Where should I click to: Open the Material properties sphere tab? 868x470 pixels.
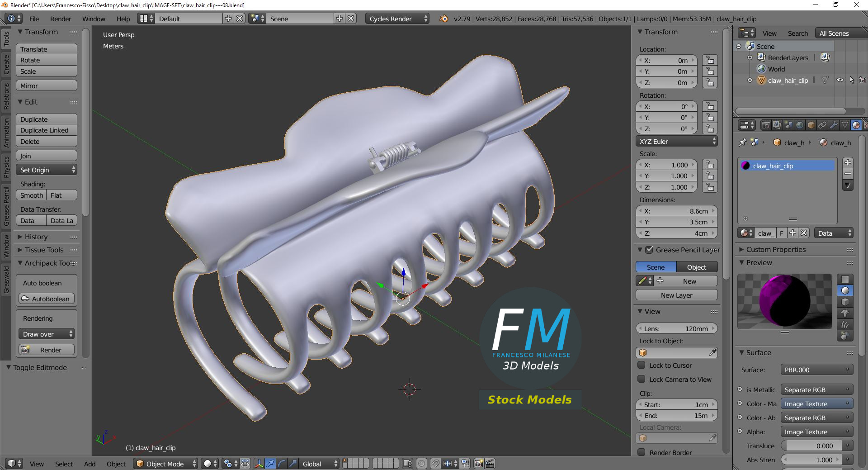pos(856,125)
